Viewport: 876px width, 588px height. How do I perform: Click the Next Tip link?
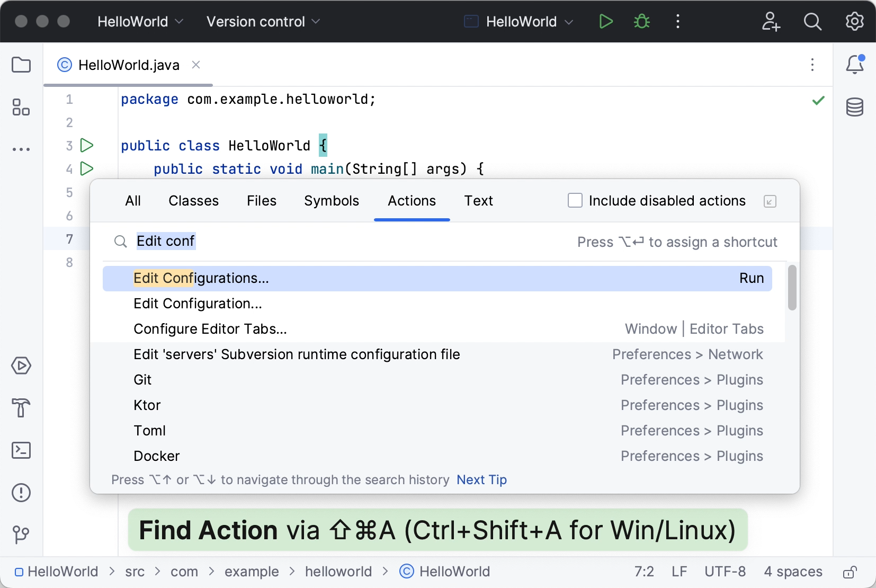click(x=481, y=480)
